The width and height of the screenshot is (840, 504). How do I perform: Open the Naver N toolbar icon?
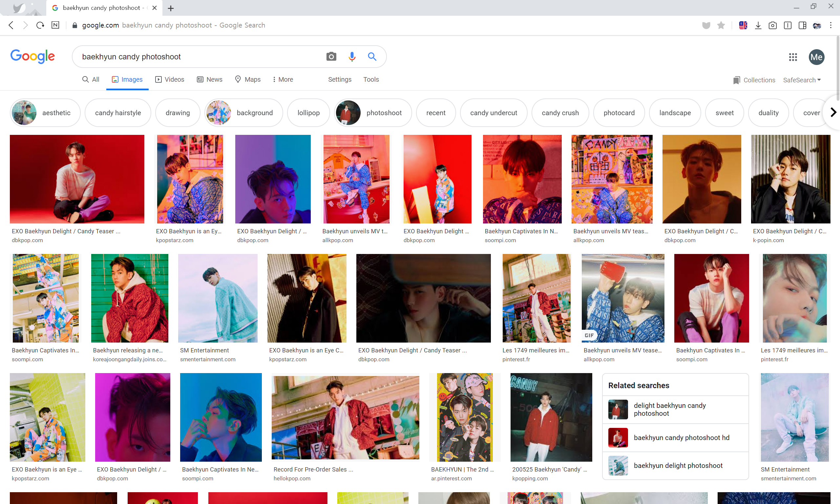pos(55,25)
